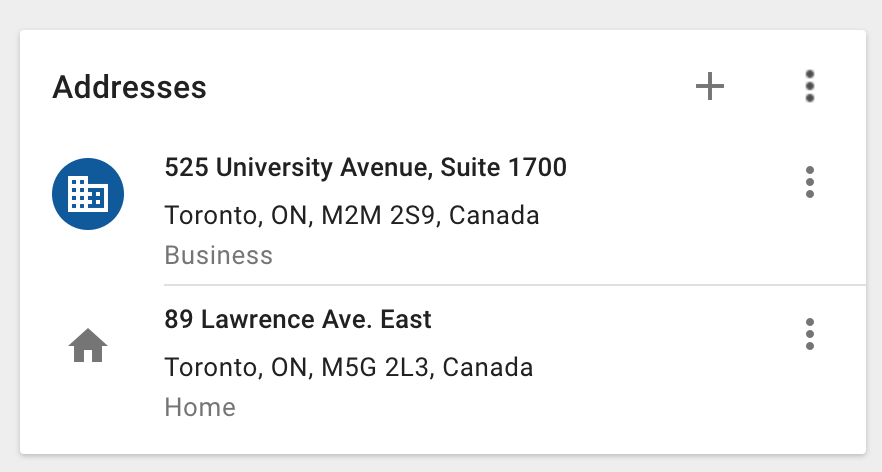Click the Business address type label
This screenshot has height=472, width=882.
[218, 255]
